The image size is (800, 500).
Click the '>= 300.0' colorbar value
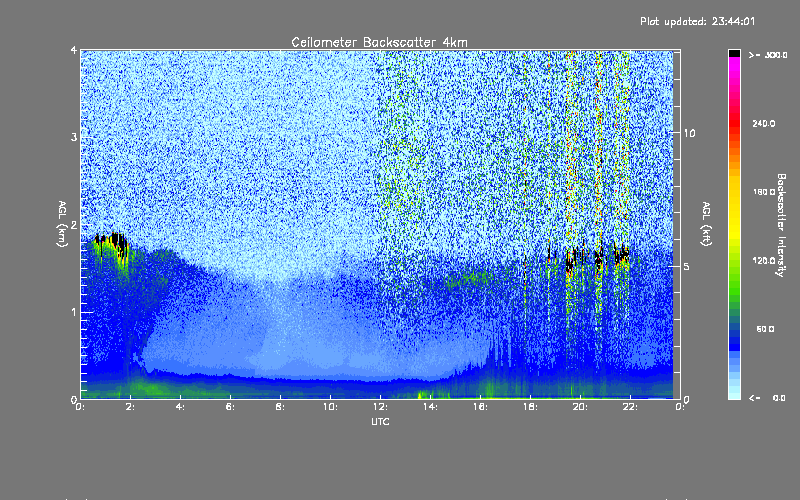pos(768,55)
